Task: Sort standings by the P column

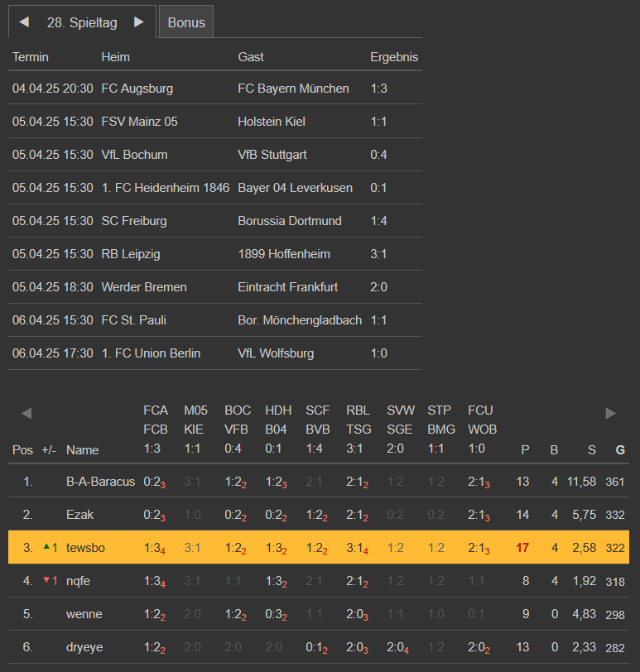Action: click(x=524, y=450)
